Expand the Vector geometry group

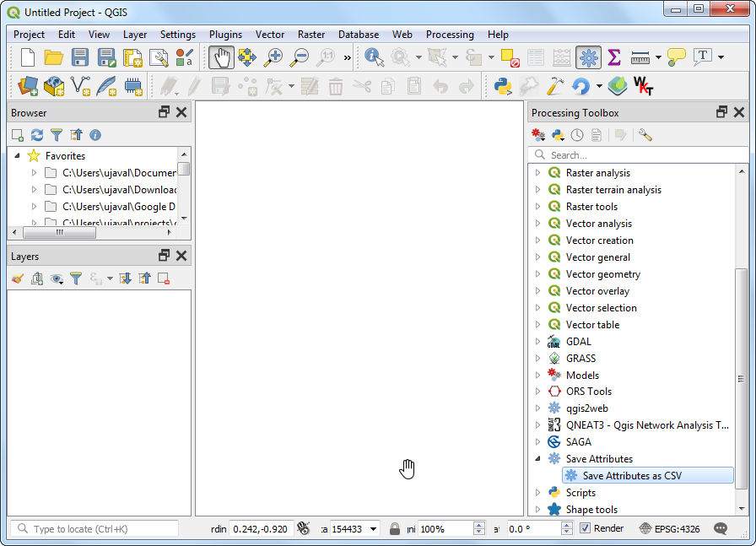pos(538,274)
